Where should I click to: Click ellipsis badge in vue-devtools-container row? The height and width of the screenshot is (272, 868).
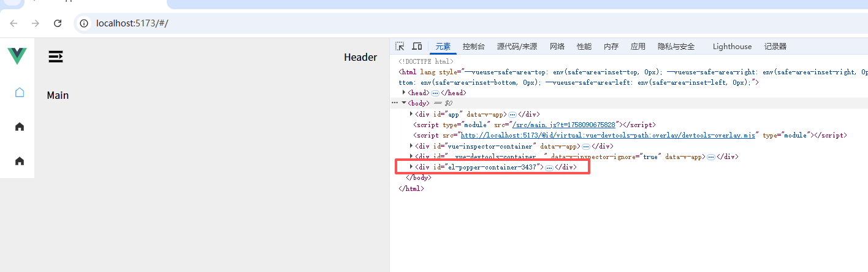[711, 157]
